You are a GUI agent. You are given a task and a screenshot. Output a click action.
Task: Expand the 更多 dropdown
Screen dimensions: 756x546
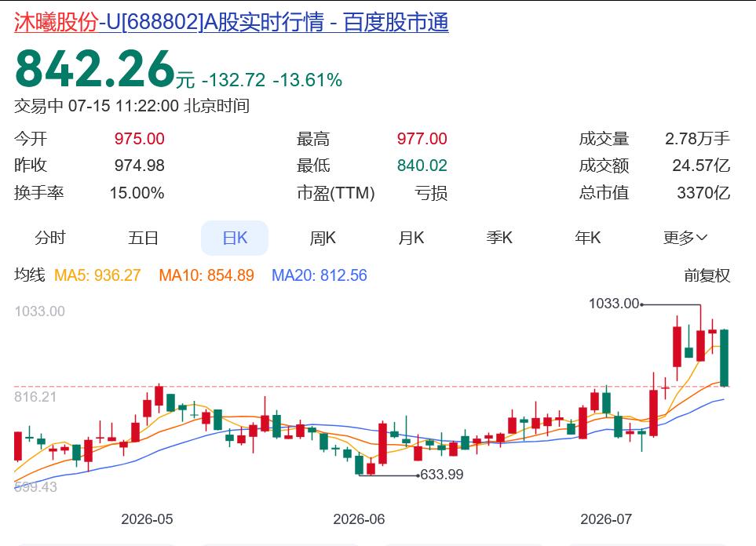pyautogui.click(x=685, y=238)
